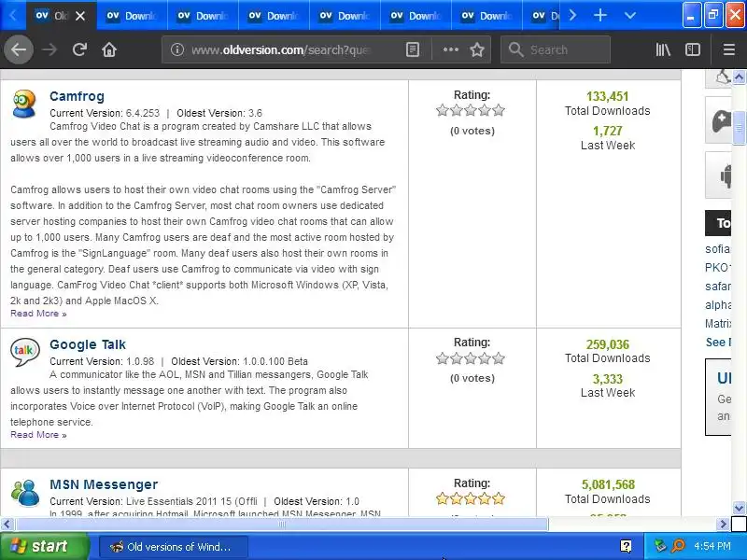Close the active Old Version tab

click(80, 16)
